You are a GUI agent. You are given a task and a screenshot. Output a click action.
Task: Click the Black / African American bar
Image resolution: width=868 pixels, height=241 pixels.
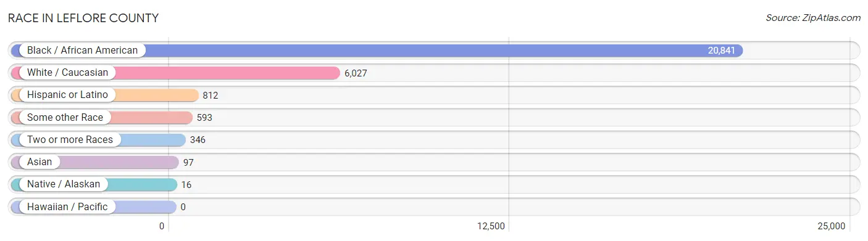tap(377, 51)
